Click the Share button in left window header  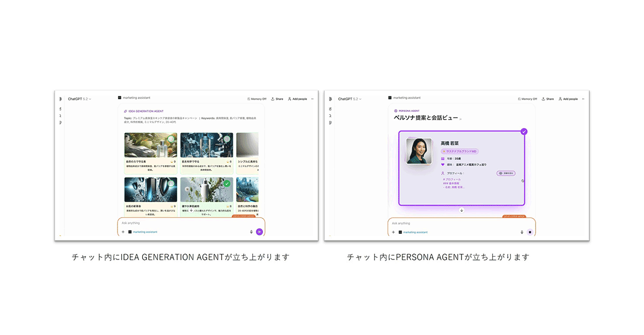tap(277, 99)
